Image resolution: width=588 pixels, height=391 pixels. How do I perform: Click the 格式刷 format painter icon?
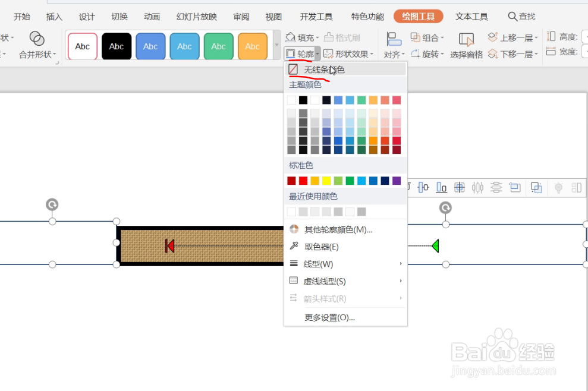328,37
